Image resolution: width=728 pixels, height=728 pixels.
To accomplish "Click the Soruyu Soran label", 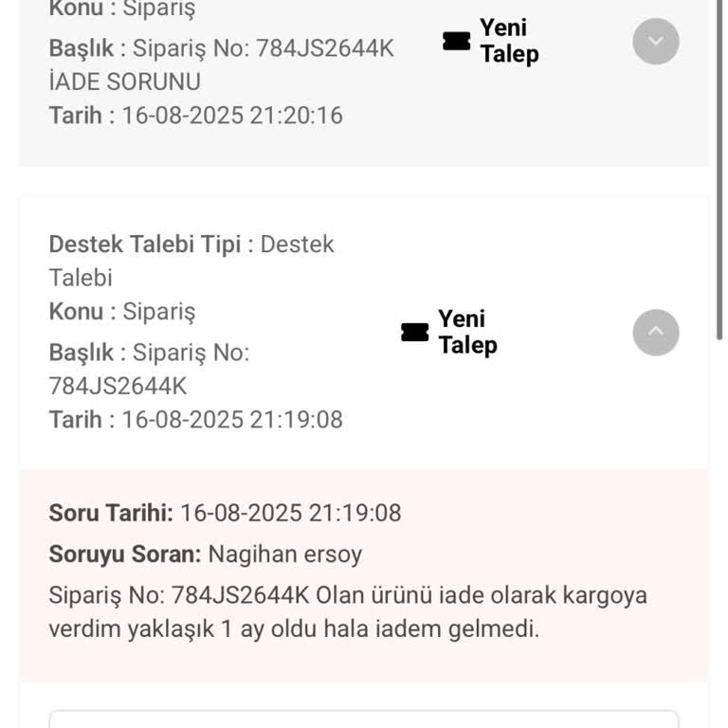I will [x=124, y=554].
